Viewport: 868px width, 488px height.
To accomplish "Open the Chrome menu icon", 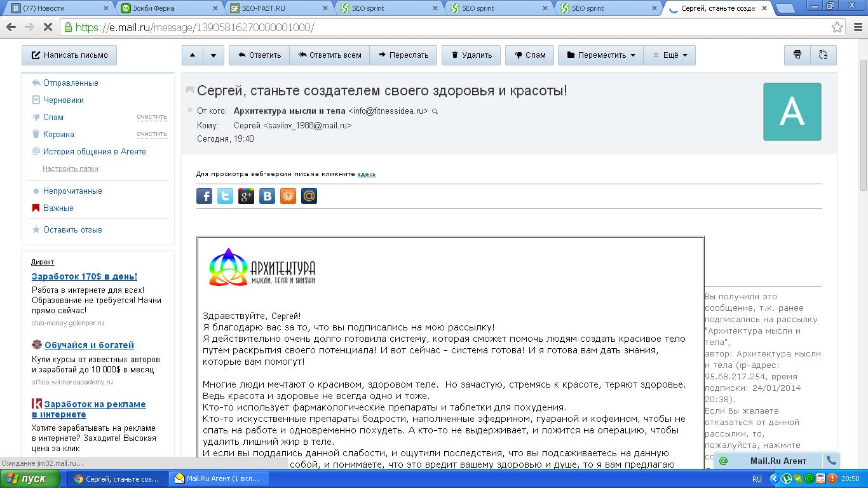I will (857, 27).
